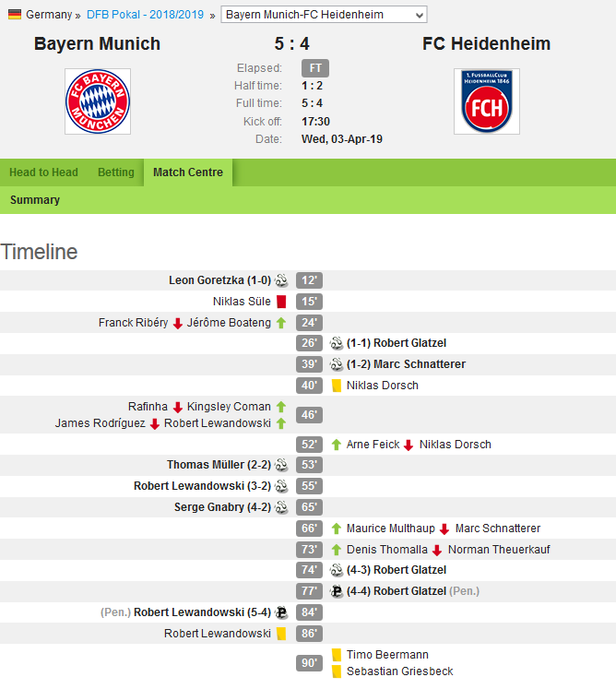Click the FT elapsed status badge
This screenshot has width=616, height=689.
[x=315, y=68]
